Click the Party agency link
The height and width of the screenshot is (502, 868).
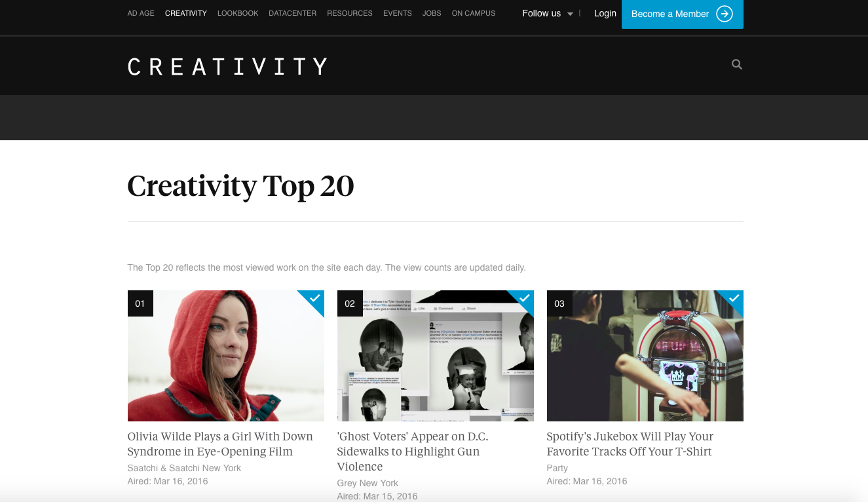click(x=557, y=468)
